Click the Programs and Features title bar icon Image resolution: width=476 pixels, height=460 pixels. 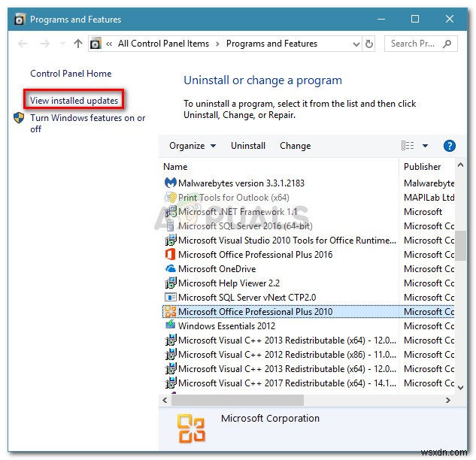pos(20,20)
